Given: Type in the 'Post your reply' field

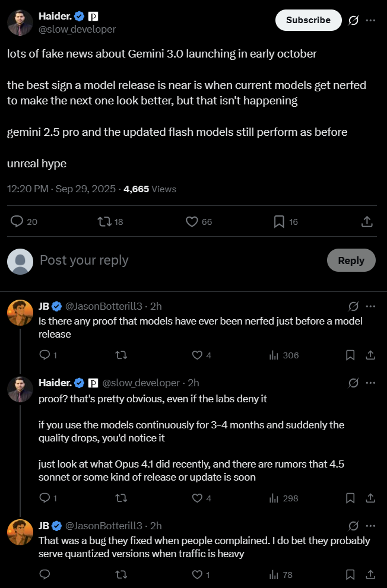Looking at the screenshot, I should click(x=178, y=260).
